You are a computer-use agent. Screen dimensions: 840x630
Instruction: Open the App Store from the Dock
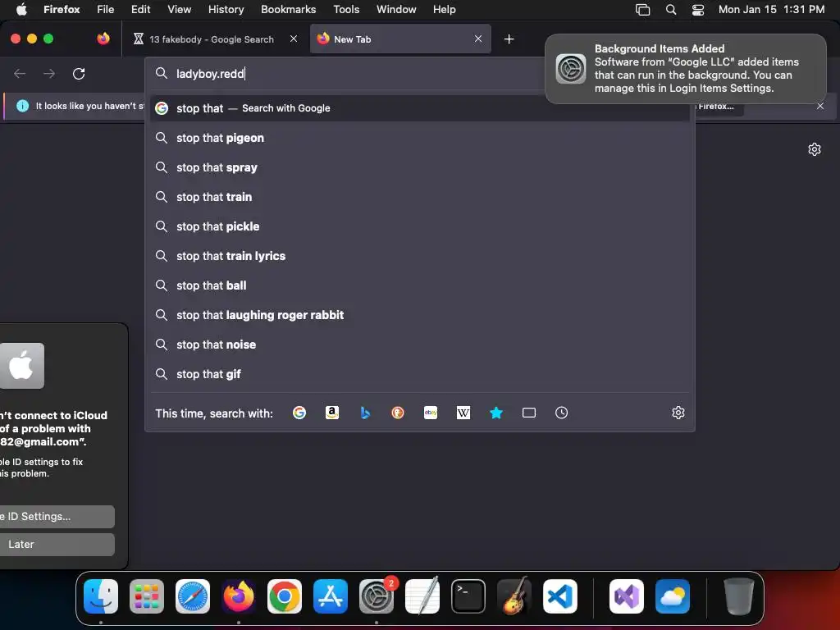pyautogui.click(x=331, y=596)
